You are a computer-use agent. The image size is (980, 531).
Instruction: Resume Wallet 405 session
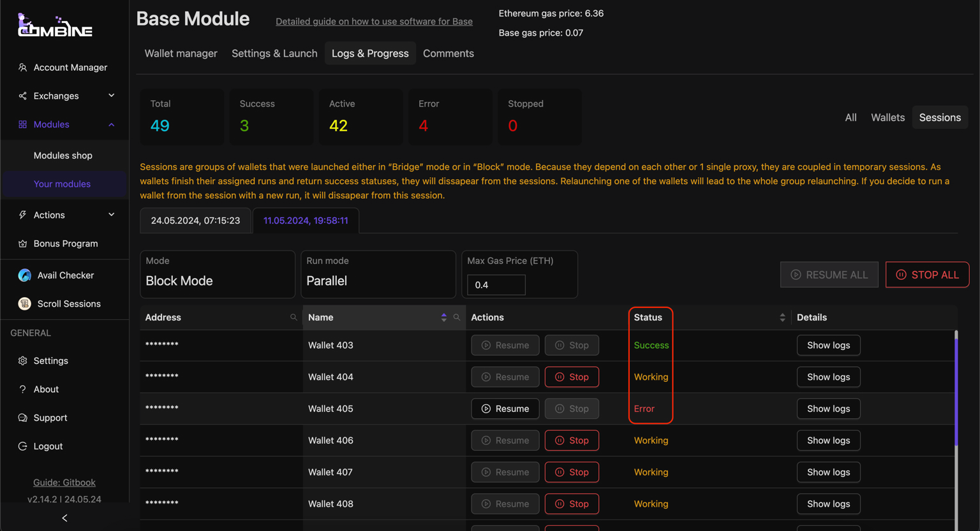tap(505, 409)
